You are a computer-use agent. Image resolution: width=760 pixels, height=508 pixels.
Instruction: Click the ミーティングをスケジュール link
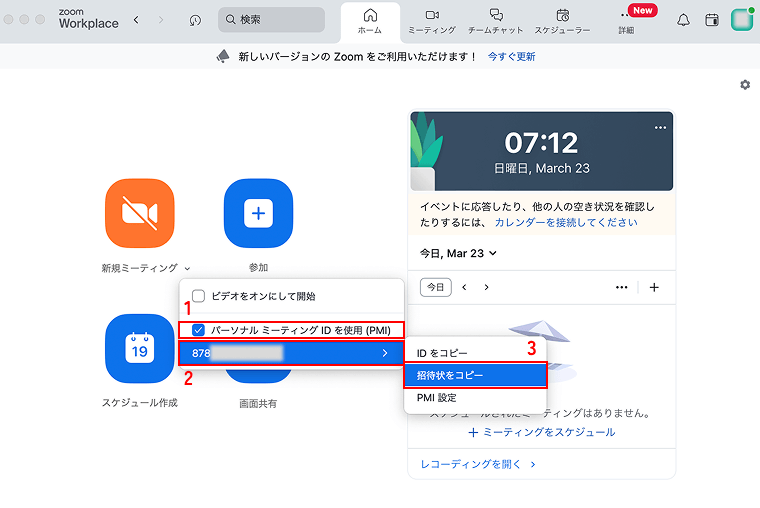pyautogui.click(x=542, y=432)
